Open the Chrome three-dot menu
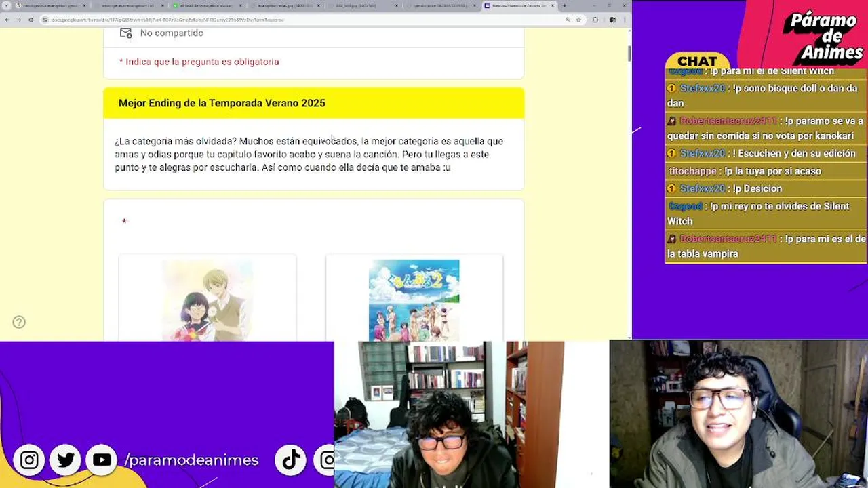 625,20
